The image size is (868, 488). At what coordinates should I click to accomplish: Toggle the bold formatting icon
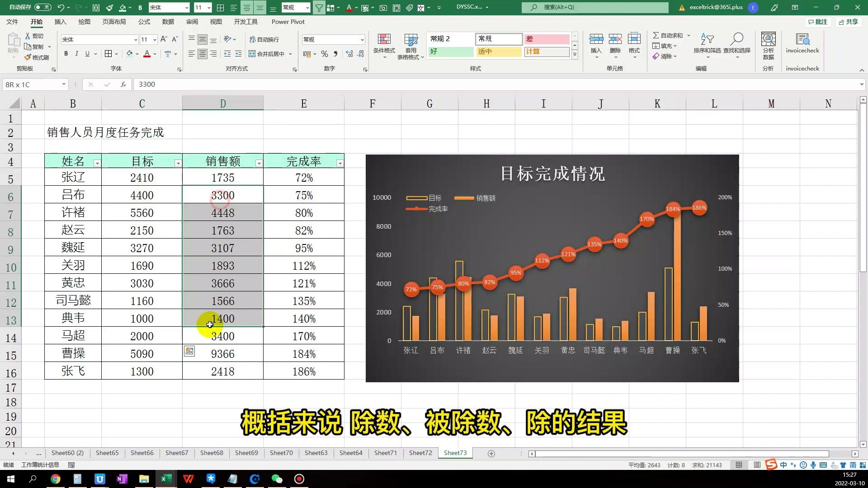click(66, 54)
